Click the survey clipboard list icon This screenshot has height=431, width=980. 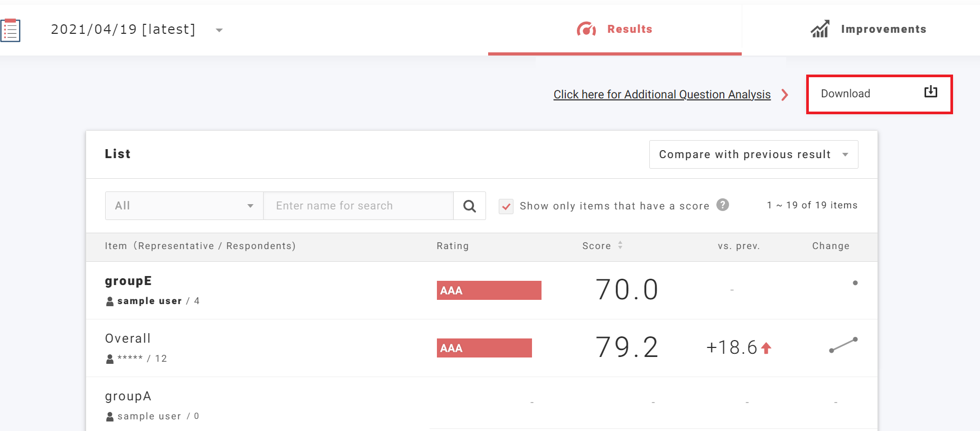10,30
